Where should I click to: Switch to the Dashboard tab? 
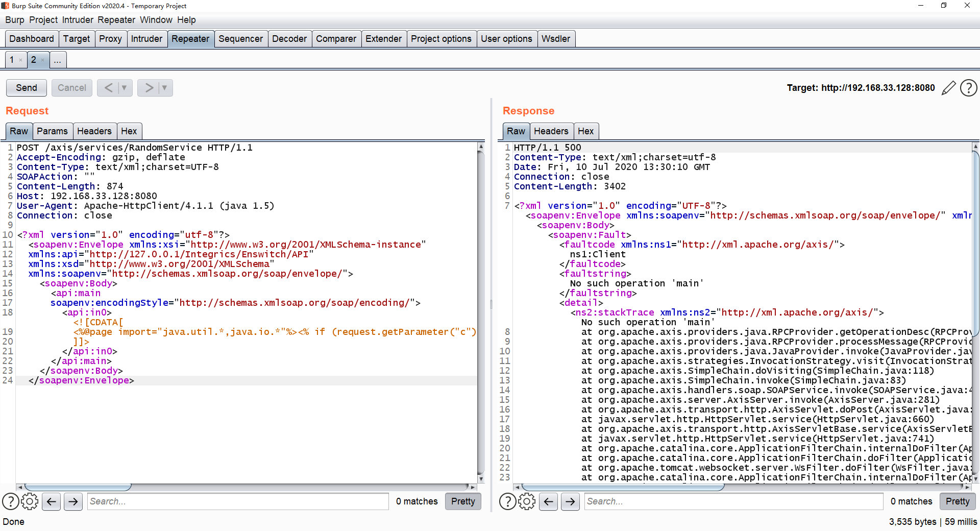click(32, 39)
